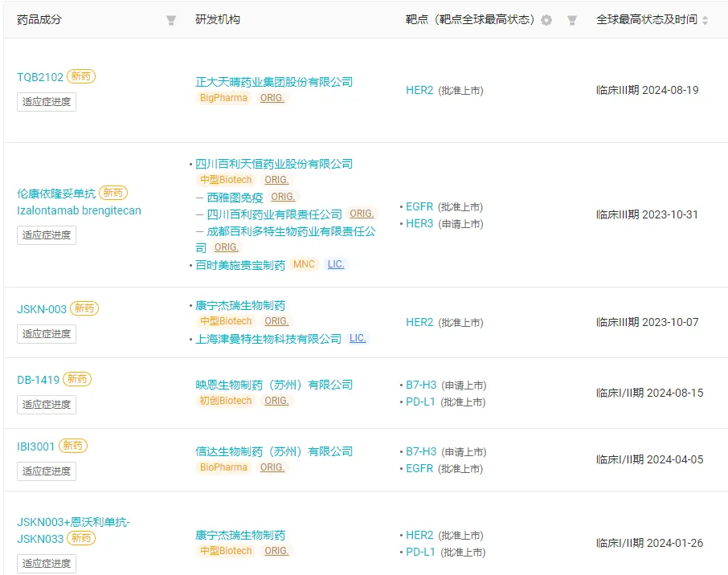
Task: Select the HER3 target link
Action: coord(419,224)
